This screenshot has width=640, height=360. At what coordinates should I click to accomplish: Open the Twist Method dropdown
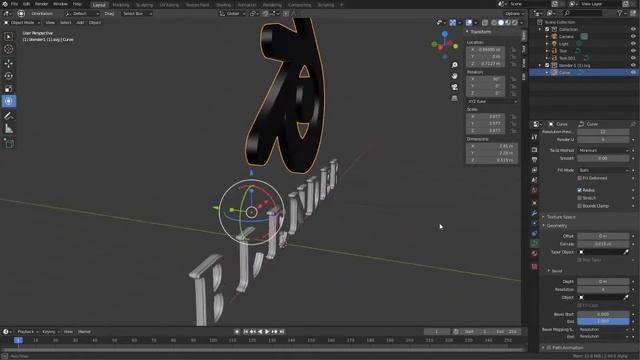603,151
